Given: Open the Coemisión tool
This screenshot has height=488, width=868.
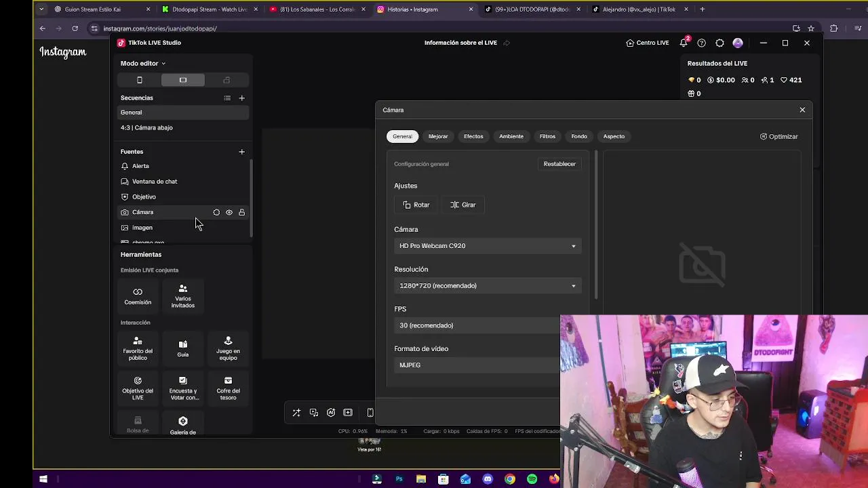Looking at the screenshot, I should click(138, 296).
